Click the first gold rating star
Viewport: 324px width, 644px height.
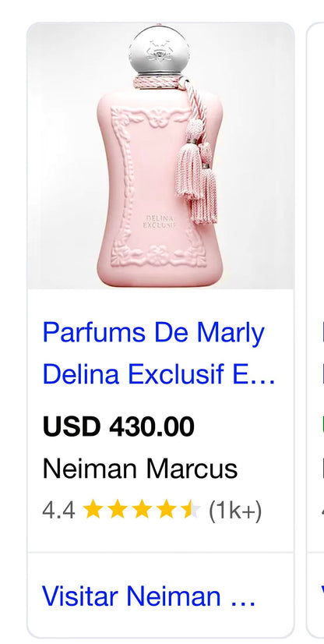click(x=92, y=509)
